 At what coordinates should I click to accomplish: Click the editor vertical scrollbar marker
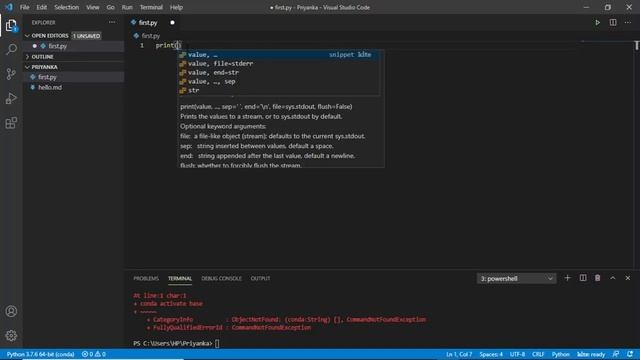click(637, 45)
